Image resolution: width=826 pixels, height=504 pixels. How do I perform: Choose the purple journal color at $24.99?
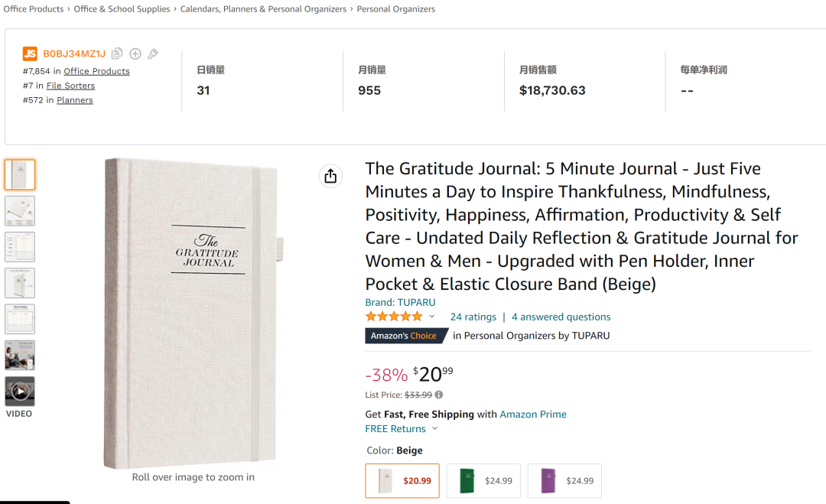point(564,480)
